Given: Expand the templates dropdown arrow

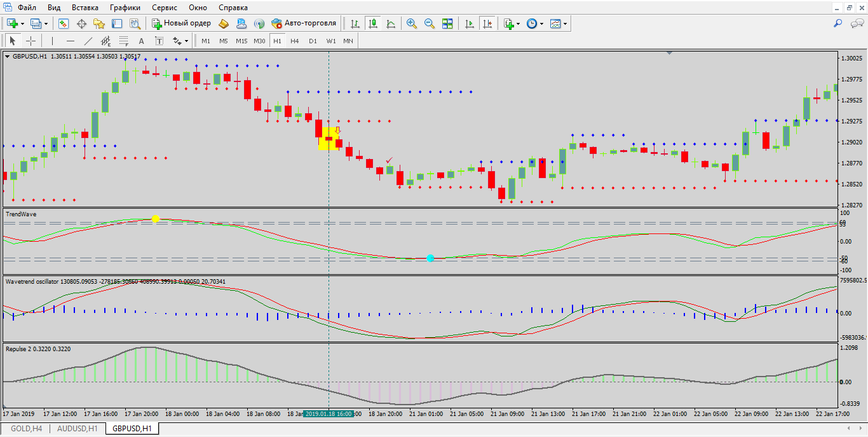Looking at the screenshot, I should [566, 24].
